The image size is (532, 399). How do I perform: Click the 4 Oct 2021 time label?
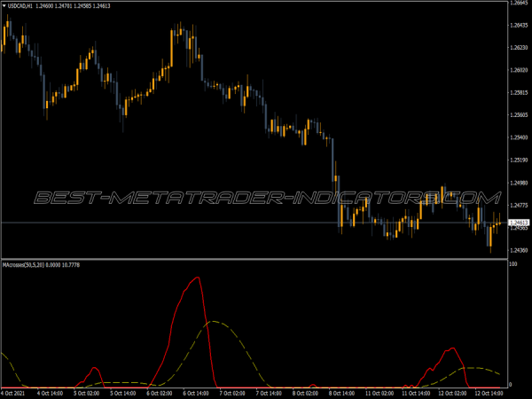click(13, 394)
